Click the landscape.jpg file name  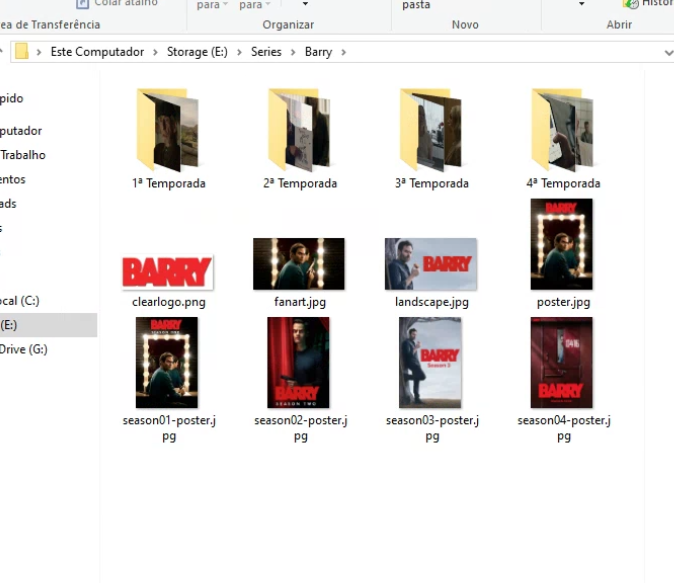[x=432, y=302]
